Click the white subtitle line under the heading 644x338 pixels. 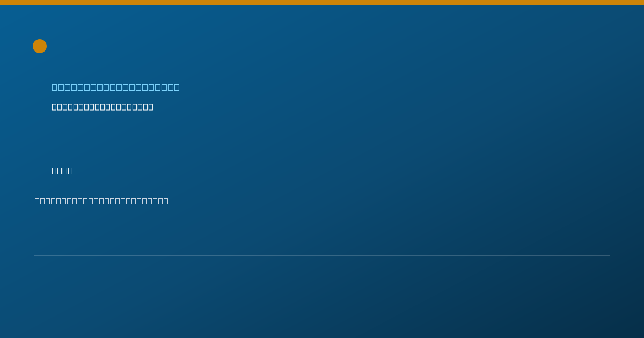pos(103,107)
